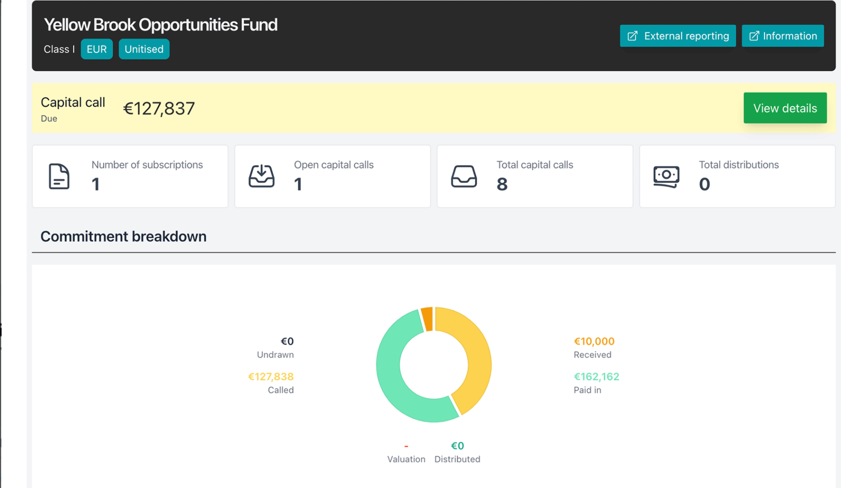868x488 pixels.
Task: Click the document icon beside subscriptions count
Action: (x=59, y=176)
